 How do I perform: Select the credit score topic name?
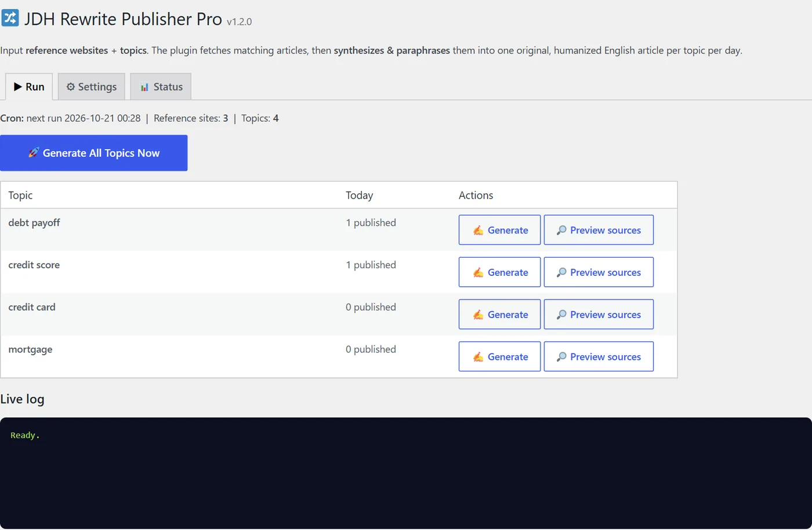[x=34, y=265]
